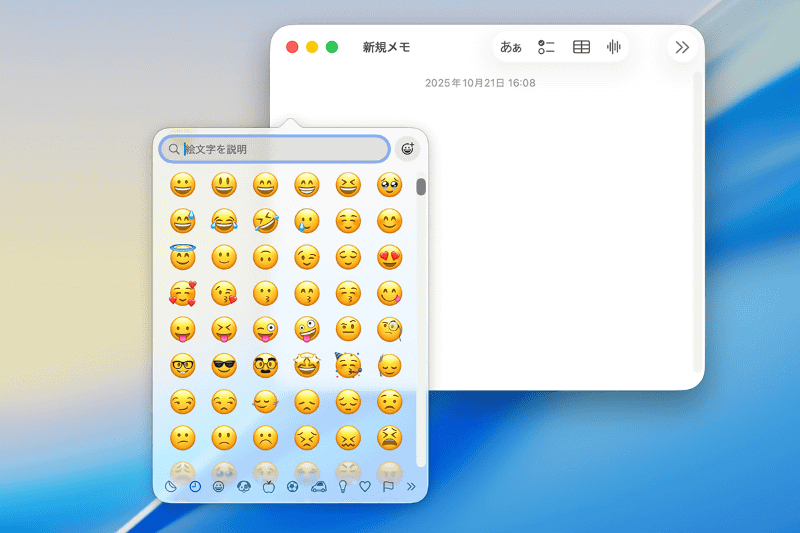Choose the winking face with tongue
800x533 pixels.
[265, 329]
